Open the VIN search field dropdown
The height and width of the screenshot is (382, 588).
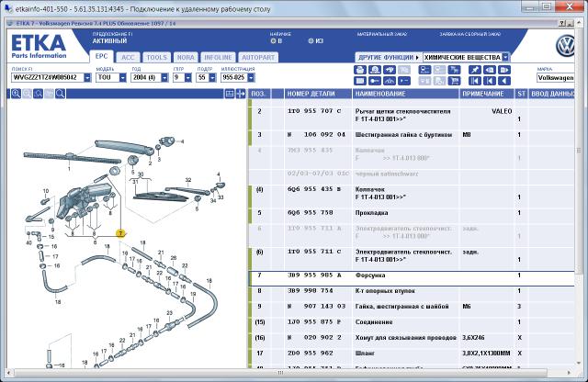[87, 78]
